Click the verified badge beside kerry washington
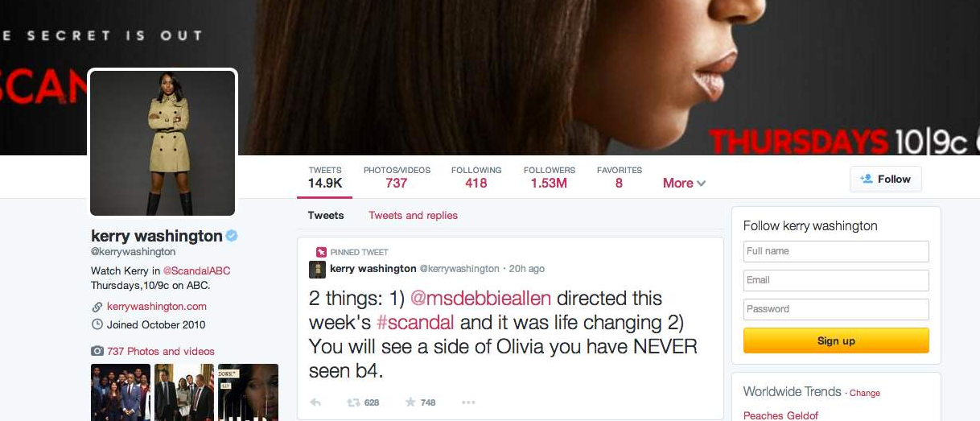The image size is (980, 421). [232, 236]
